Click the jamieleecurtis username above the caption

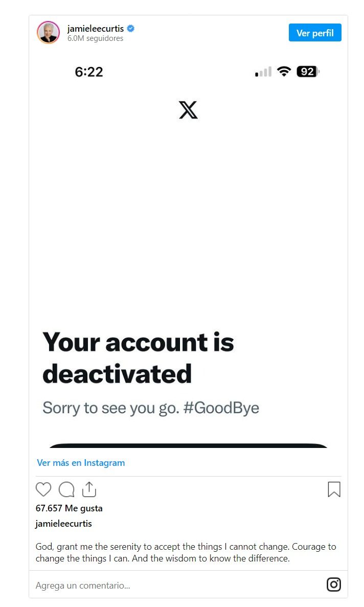[x=64, y=524]
